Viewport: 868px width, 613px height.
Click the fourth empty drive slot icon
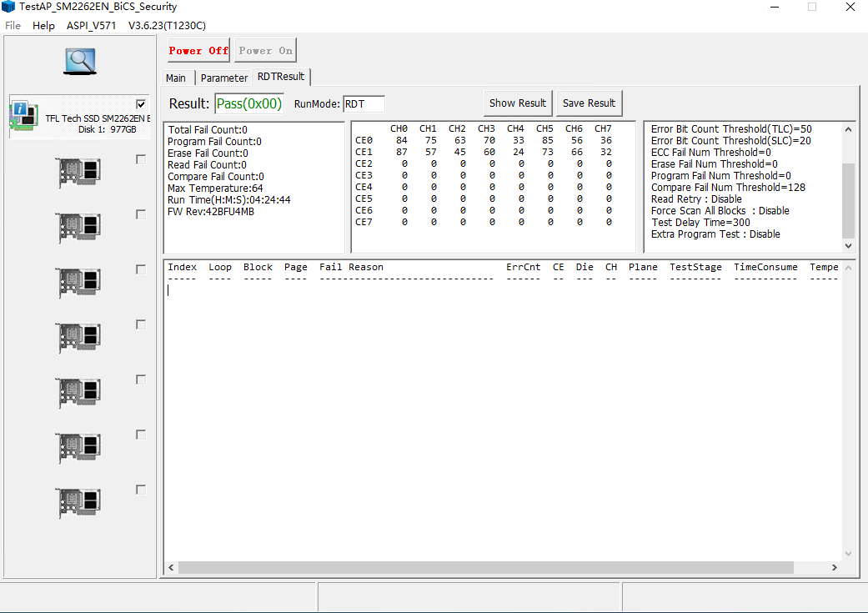[x=79, y=338]
